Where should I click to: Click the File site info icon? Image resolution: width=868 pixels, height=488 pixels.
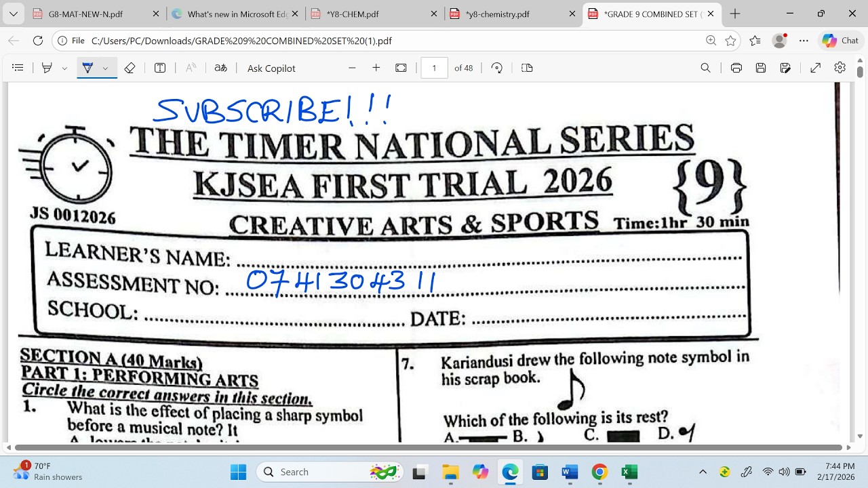pyautogui.click(x=71, y=41)
